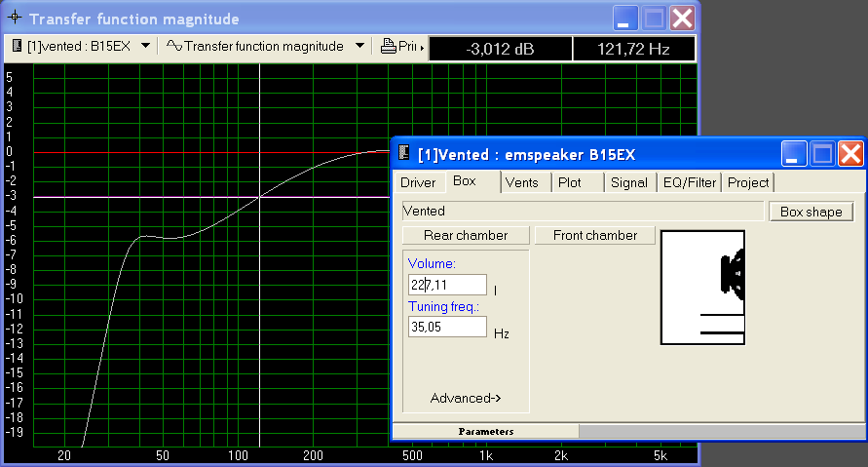The image size is (868, 467).
Task: Click the Rear chamber button
Action: click(x=466, y=235)
